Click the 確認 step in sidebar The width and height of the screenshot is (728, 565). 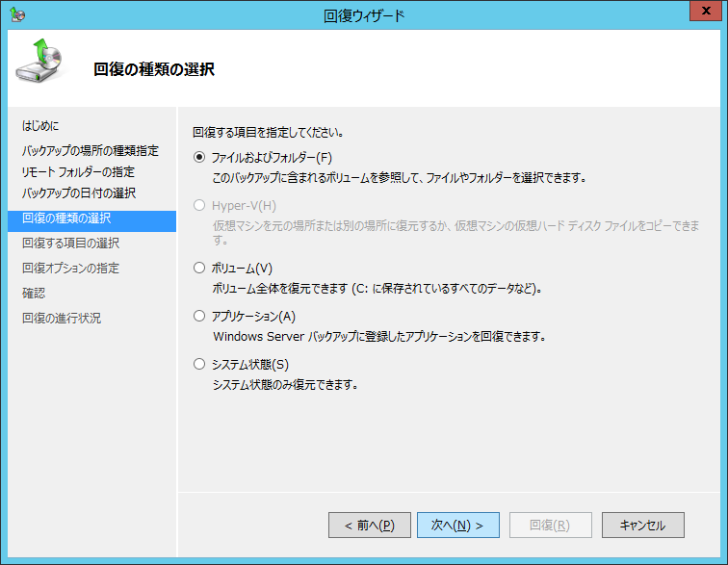click(x=34, y=293)
